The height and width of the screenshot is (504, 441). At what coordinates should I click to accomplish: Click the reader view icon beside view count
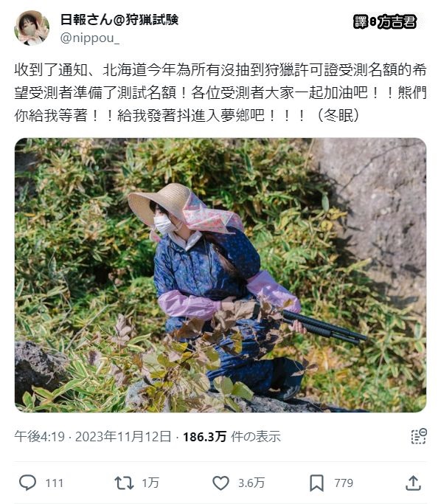coord(419,436)
